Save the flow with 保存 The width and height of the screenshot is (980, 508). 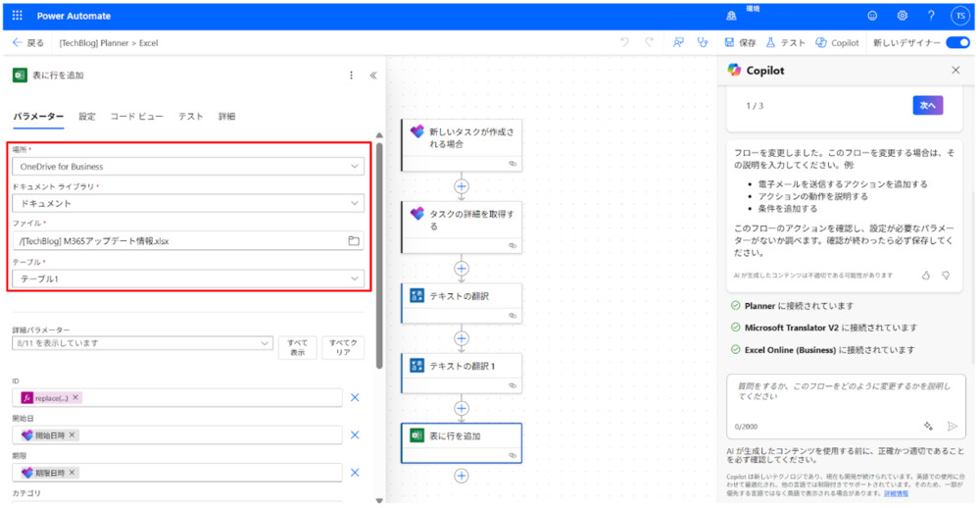[x=740, y=42]
